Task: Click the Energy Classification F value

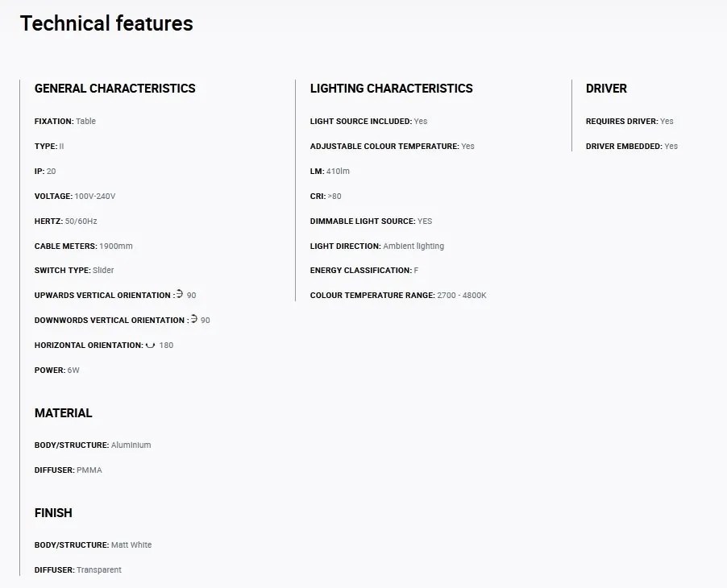Action: (x=416, y=270)
